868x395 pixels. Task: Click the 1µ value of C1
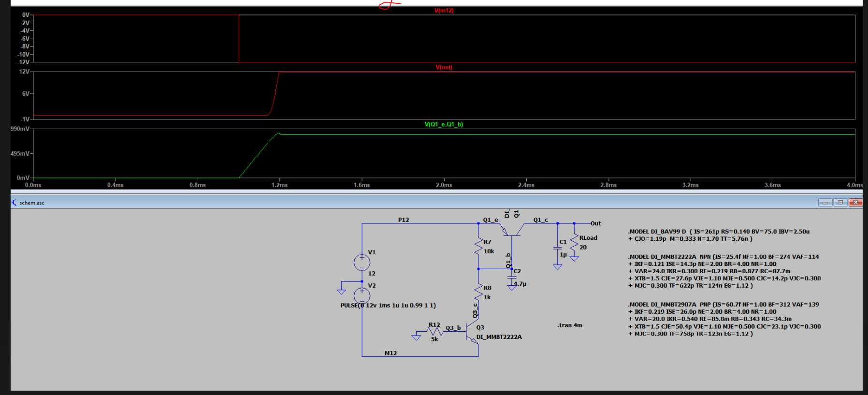(x=563, y=255)
